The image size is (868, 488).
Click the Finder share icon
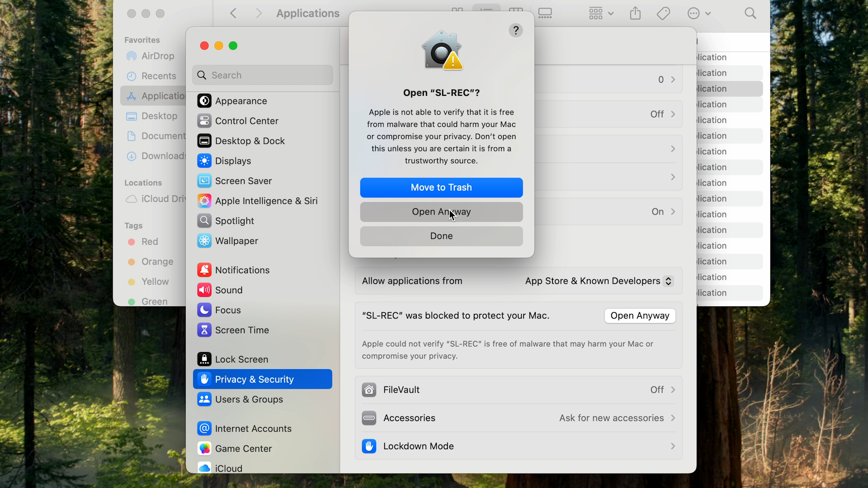635,13
